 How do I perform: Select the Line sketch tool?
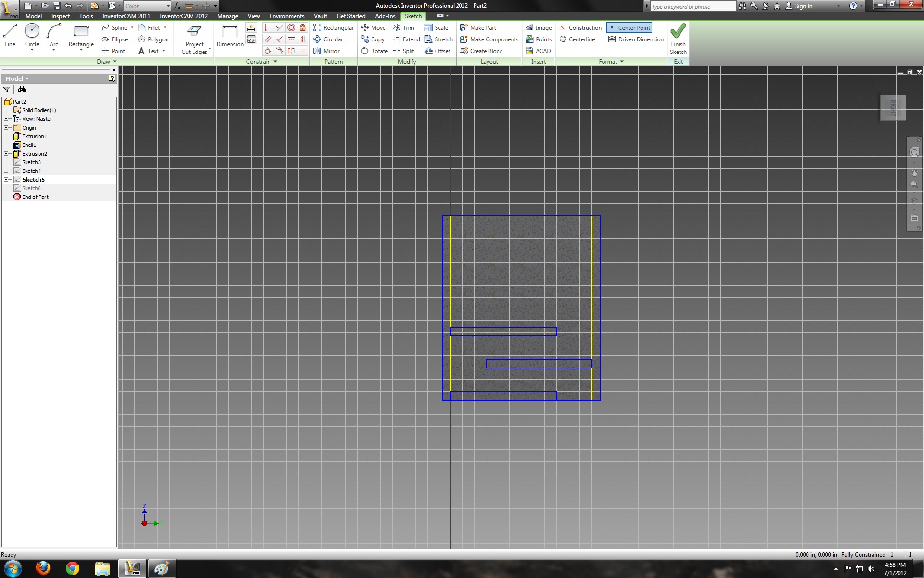click(x=10, y=35)
